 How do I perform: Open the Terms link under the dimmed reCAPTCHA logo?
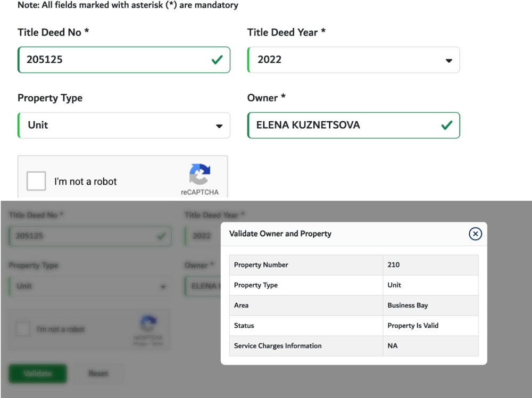coord(157,344)
